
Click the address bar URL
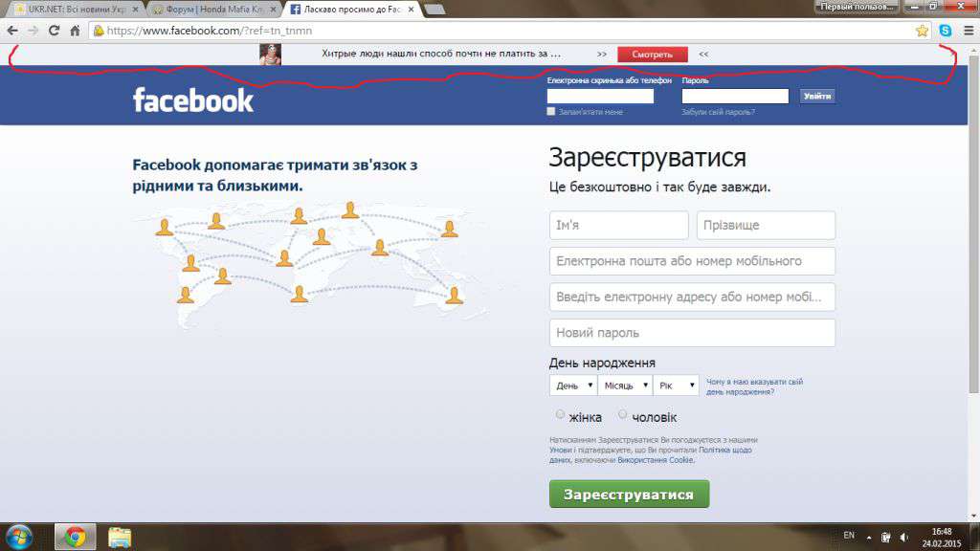coord(209,31)
